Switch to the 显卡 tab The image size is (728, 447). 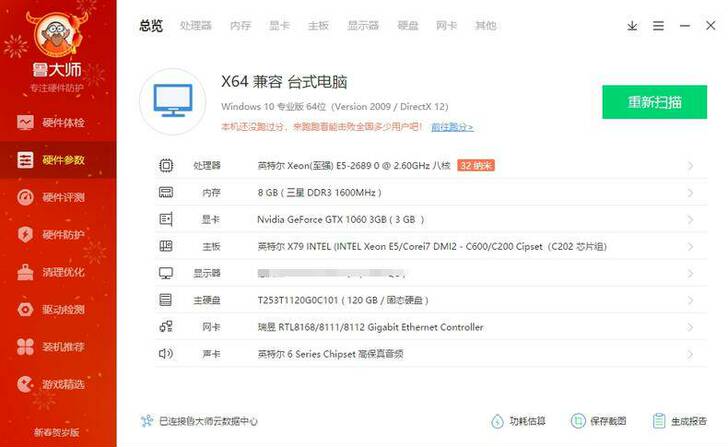pos(279,26)
